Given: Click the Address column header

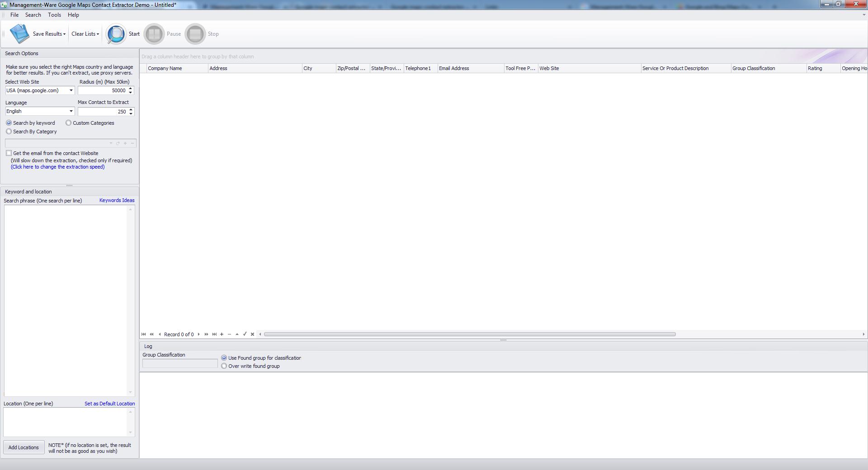Looking at the screenshot, I should (255, 68).
